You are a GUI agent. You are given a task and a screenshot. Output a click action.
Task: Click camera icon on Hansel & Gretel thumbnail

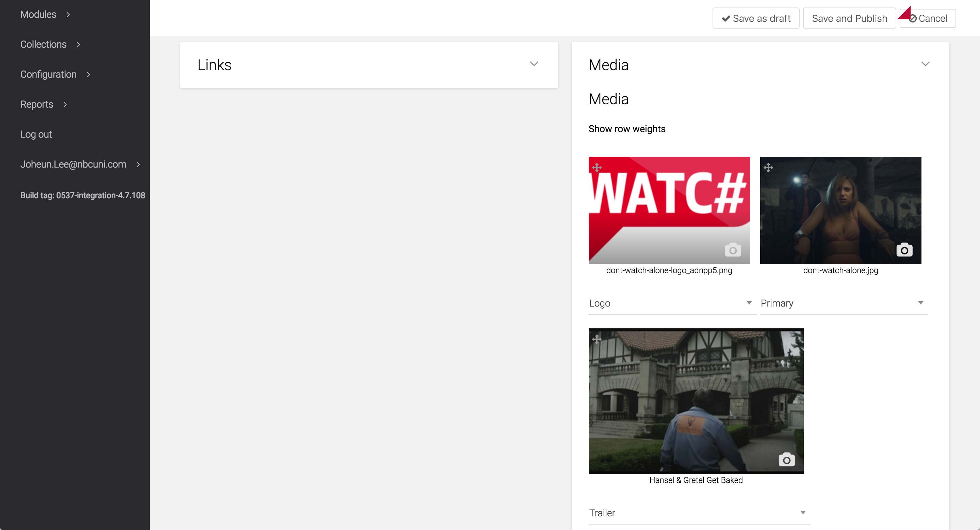coord(786,459)
